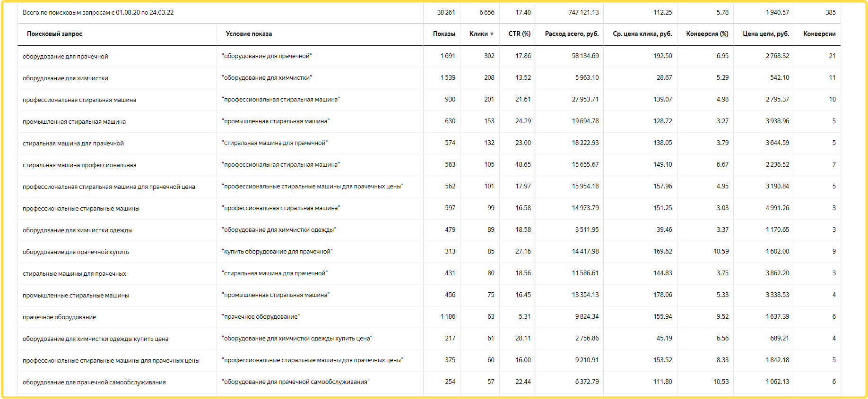Viewport: 868px width, 399px height.
Task: Click the query промышленные стиральные машины
Action: click(76, 296)
